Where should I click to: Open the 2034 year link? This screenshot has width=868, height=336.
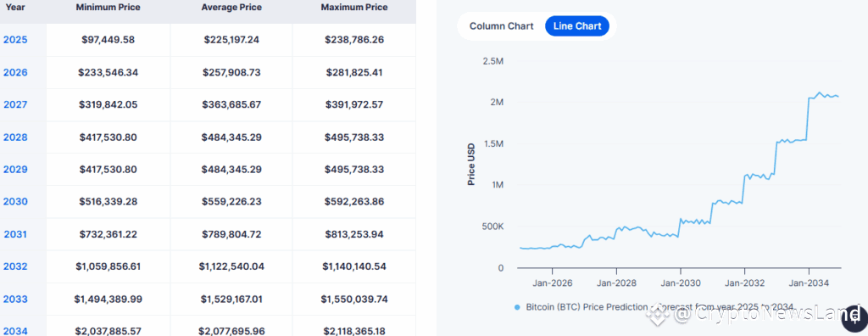[15, 331]
